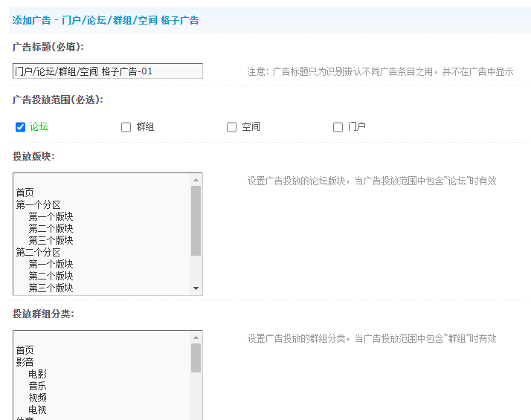Click the 投放版块 section label
Viewport: 531px width, 420px height.
pos(33,156)
